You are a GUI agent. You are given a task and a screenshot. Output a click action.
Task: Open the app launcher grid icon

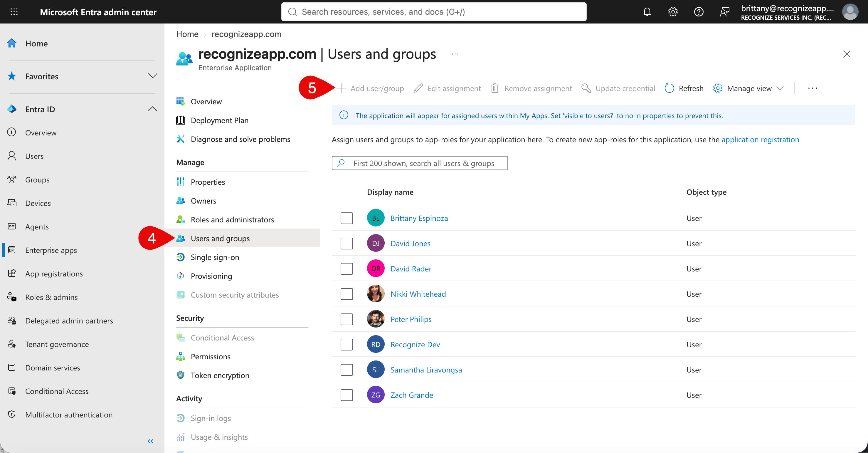pyautogui.click(x=14, y=12)
